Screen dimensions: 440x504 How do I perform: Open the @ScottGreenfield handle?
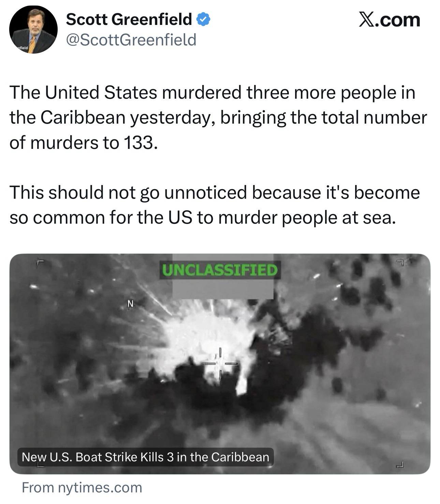(131, 40)
